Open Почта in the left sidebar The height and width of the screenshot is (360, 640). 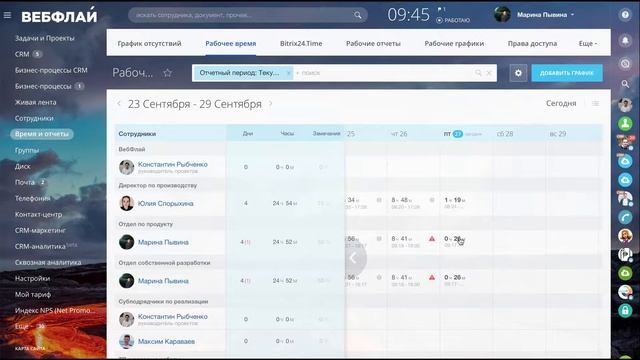[x=24, y=182]
